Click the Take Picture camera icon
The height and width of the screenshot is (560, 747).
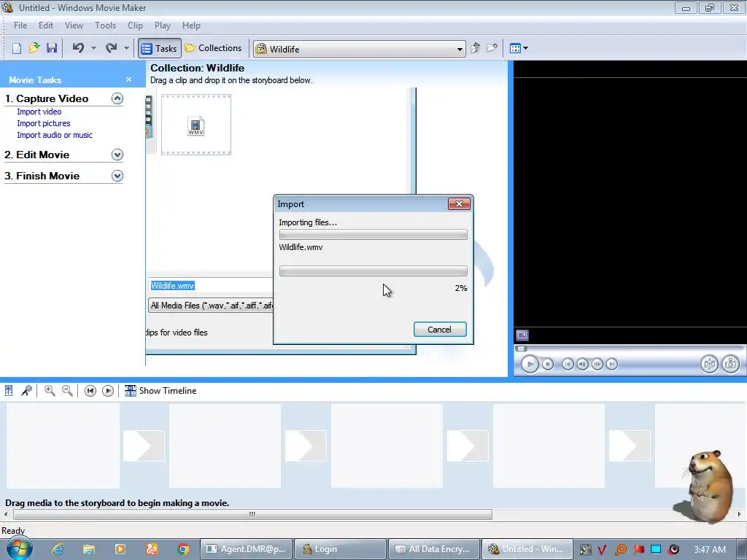tap(730, 365)
